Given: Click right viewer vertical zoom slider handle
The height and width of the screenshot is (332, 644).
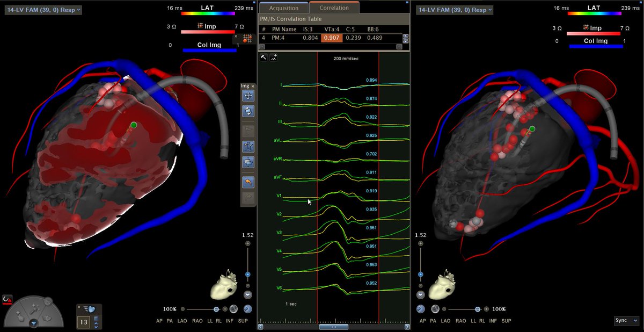Looking at the screenshot, I should pyautogui.click(x=421, y=275).
